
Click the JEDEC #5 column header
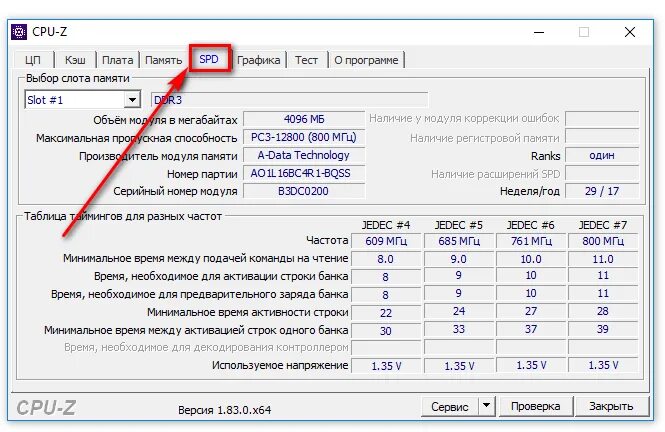coord(458,225)
